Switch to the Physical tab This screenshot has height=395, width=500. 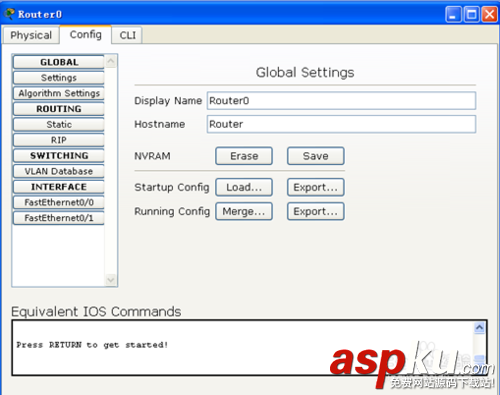click(x=31, y=35)
